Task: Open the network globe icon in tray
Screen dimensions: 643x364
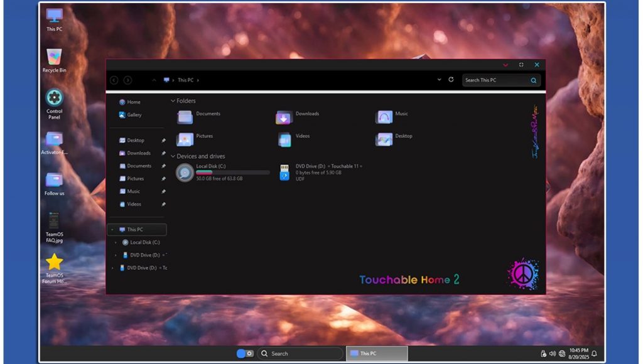Action: pos(562,353)
